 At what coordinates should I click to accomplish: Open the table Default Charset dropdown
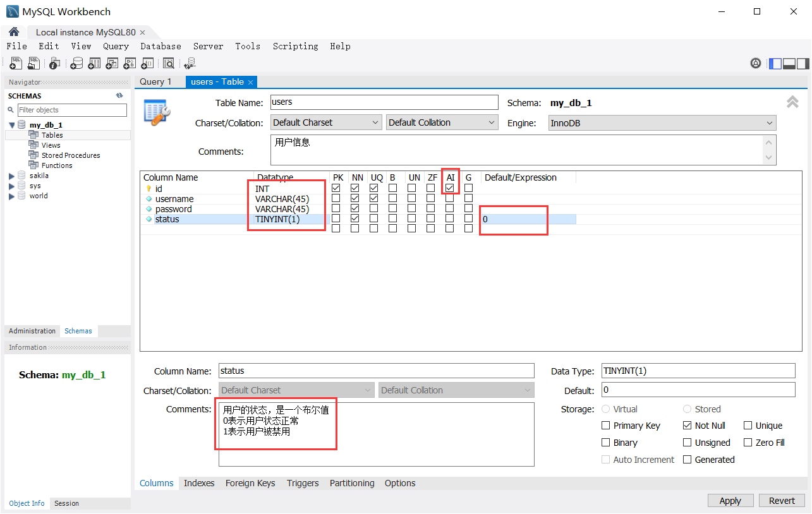(x=326, y=123)
